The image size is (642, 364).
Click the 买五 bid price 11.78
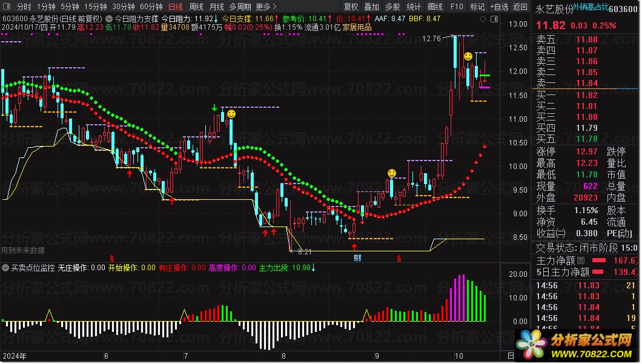[587, 139]
